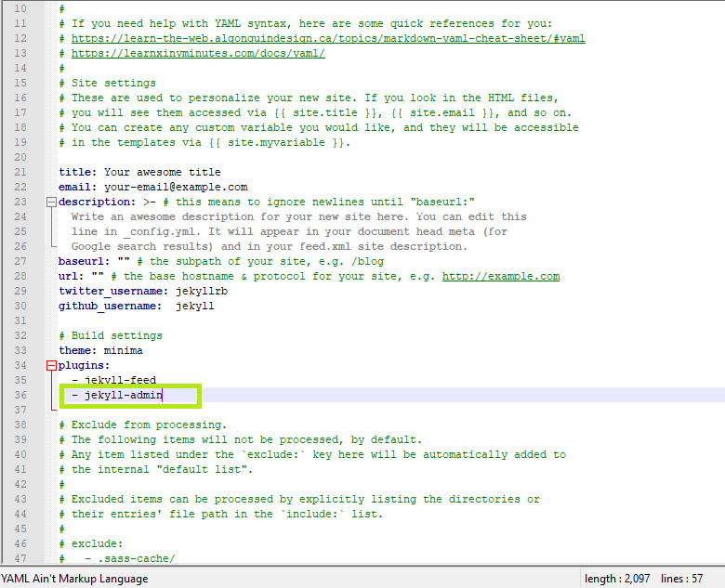Click the YAML language type in status bar

(x=74, y=579)
